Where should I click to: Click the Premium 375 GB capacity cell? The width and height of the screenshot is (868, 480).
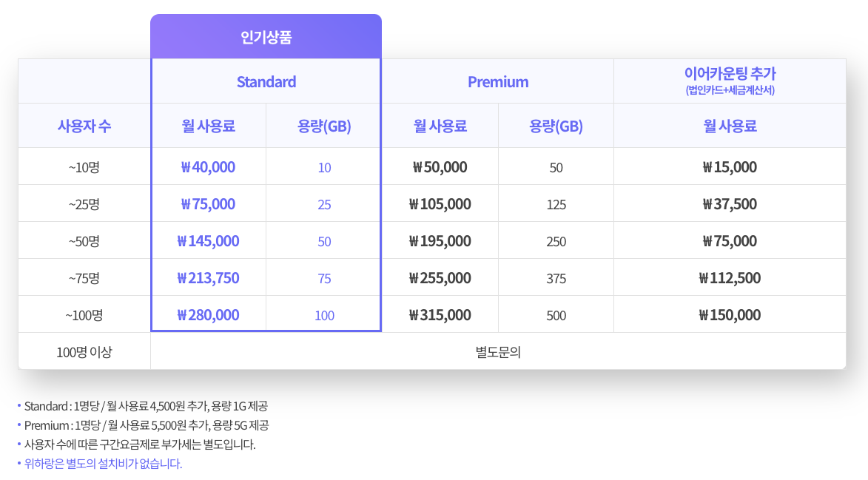click(x=556, y=279)
